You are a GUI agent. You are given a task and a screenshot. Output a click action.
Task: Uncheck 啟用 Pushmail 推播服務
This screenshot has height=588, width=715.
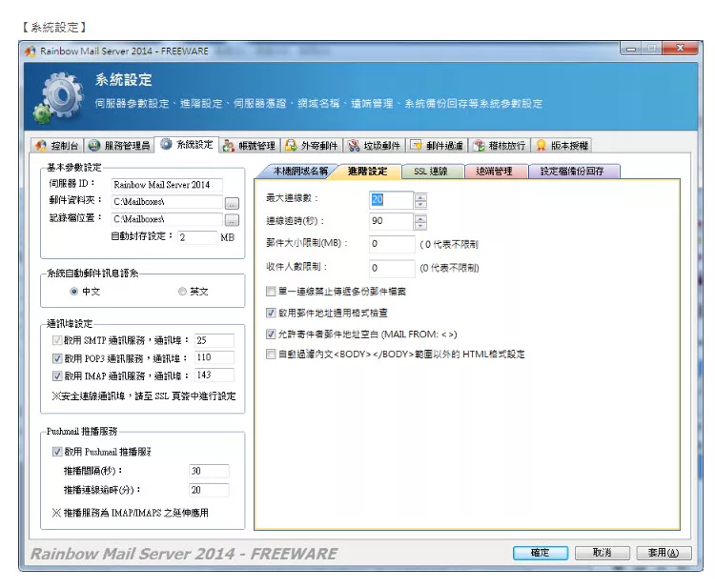(57, 452)
